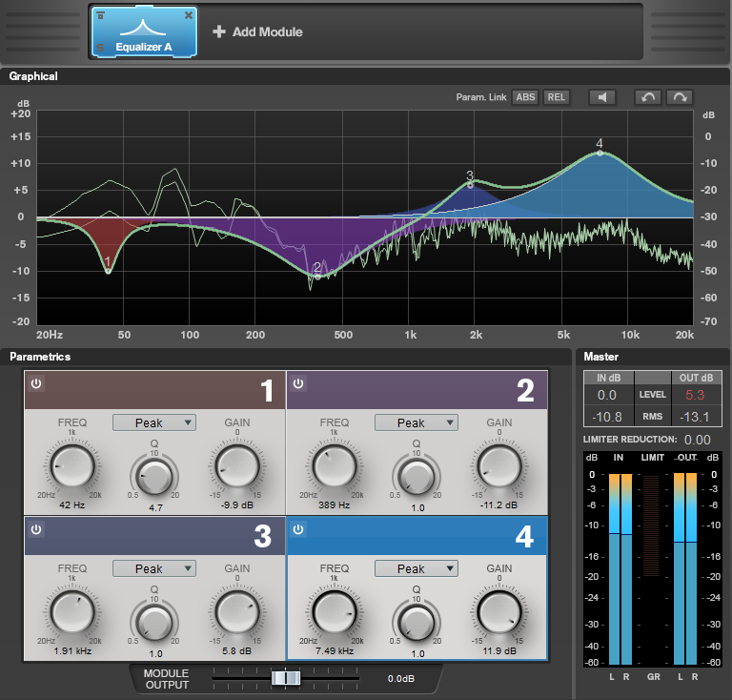732x700 pixels.
Task: Click band 1 FREQ knob
Action: point(72,466)
